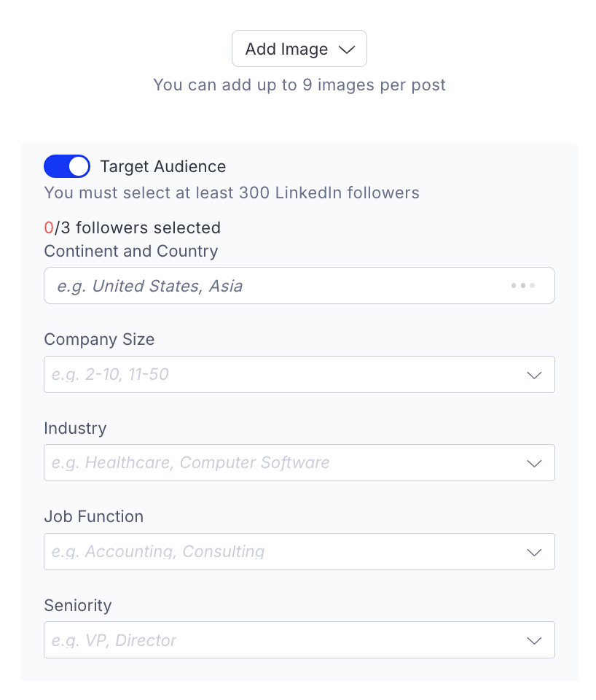The height and width of the screenshot is (700, 596).
Task: Click the Company Size chevron arrow
Action: coord(534,375)
